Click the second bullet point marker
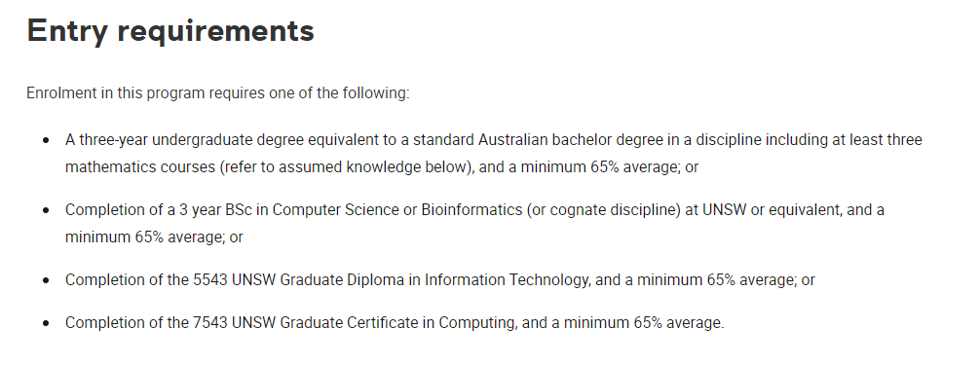Image resolution: width=980 pixels, height=365 pixels. click(46, 210)
